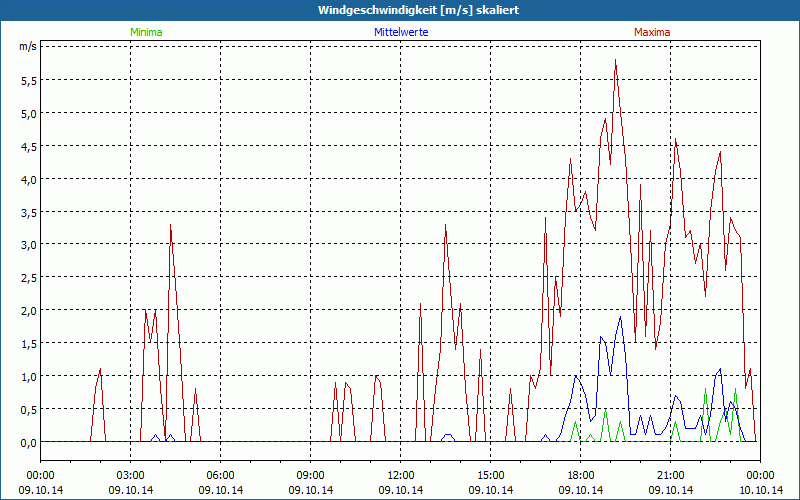Choose the 21:00 time axis label
The height and width of the screenshot is (500, 800).
click(670, 475)
